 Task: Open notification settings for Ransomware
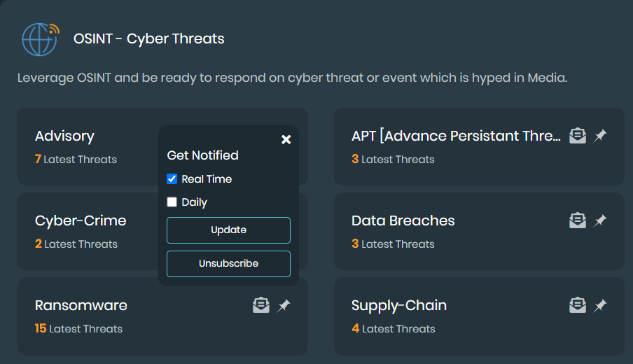pos(260,305)
